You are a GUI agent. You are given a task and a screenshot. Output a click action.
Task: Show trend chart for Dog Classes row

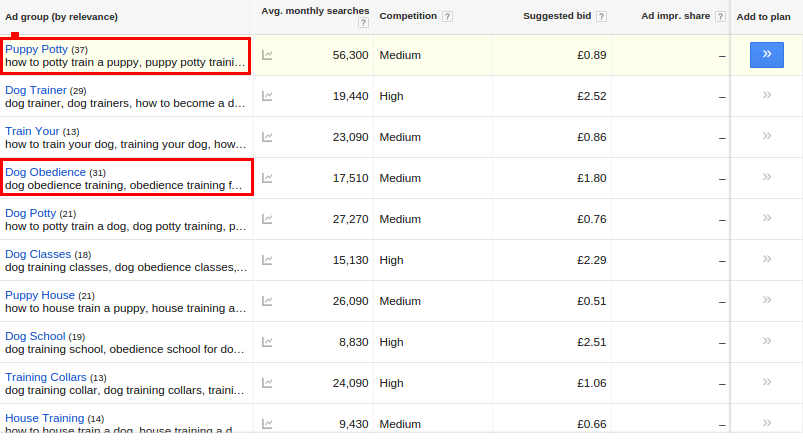click(x=267, y=260)
